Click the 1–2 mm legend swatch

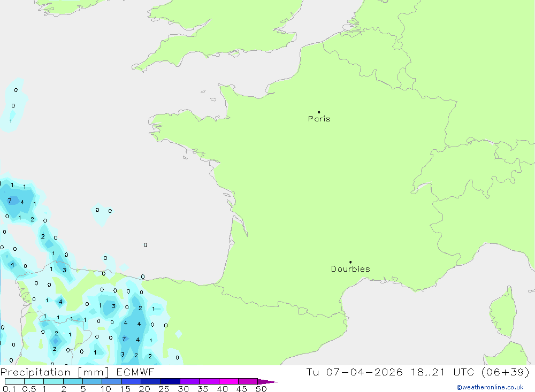pos(53,381)
